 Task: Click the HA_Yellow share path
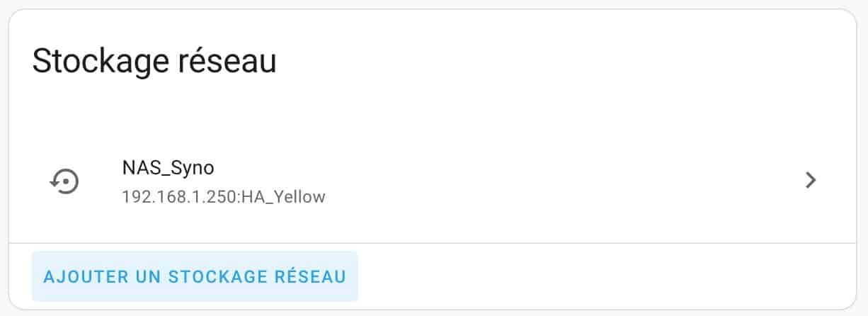[283, 196]
